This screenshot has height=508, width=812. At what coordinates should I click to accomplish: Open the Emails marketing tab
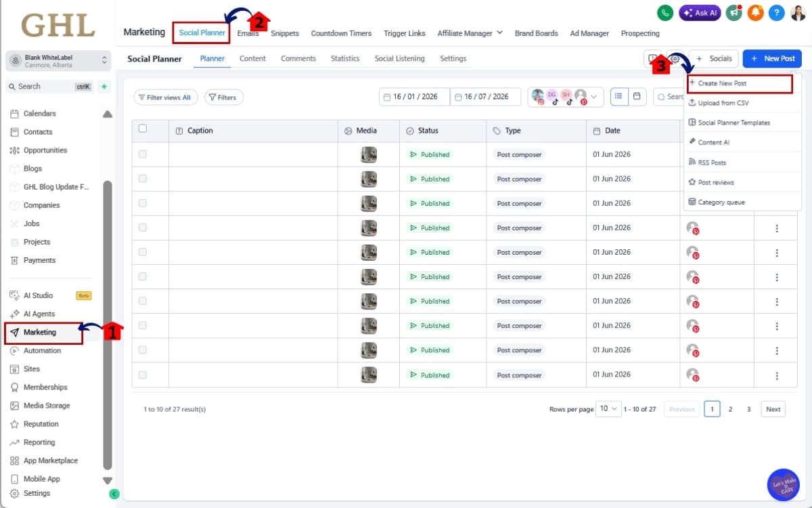[248, 33]
